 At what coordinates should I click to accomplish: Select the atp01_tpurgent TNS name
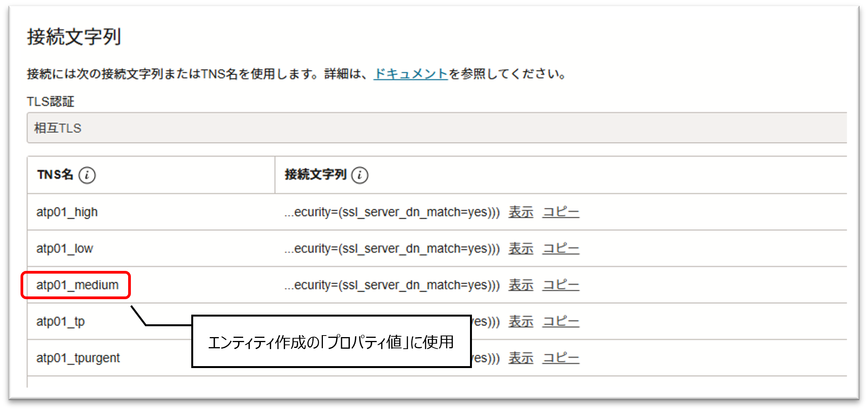click(78, 358)
